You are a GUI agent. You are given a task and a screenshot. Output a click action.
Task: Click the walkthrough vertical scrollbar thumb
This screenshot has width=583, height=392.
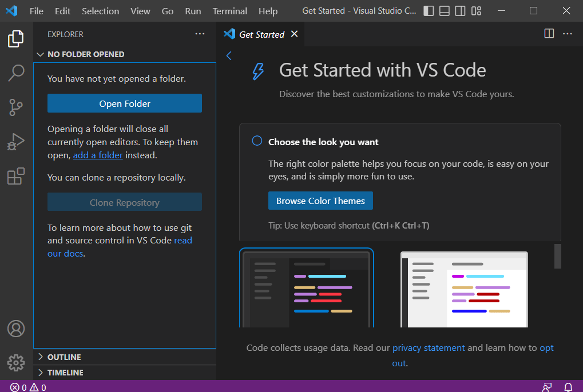[x=557, y=256]
